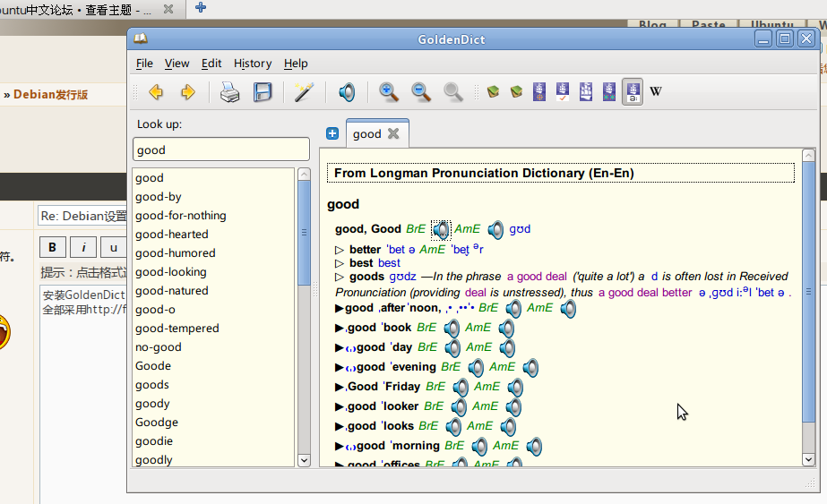Viewport: 827px width, 504px height.
Task: Toggle the 'good day' triangle
Action: click(x=340, y=348)
